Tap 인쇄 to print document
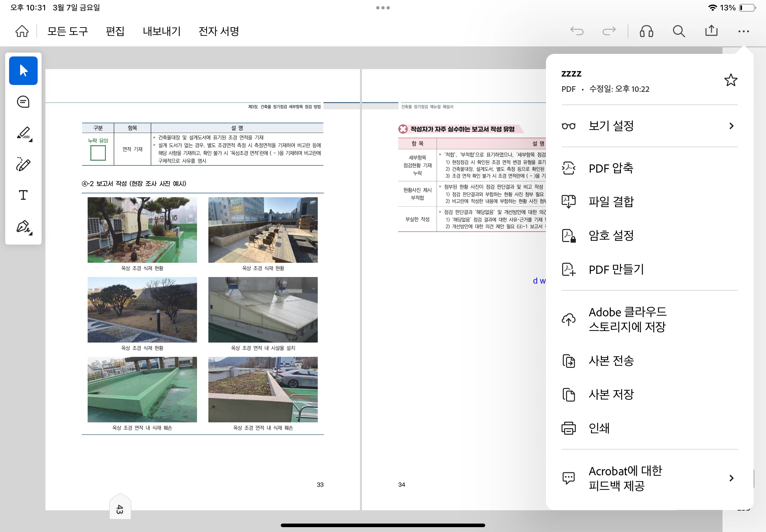 pyautogui.click(x=599, y=428)
